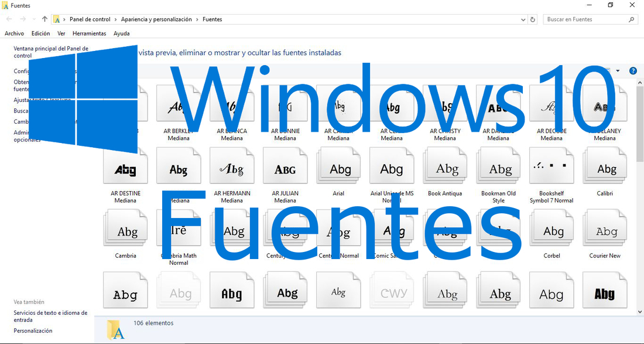
Task: Select the Cambria font family icon
Action: click(125, 228)
